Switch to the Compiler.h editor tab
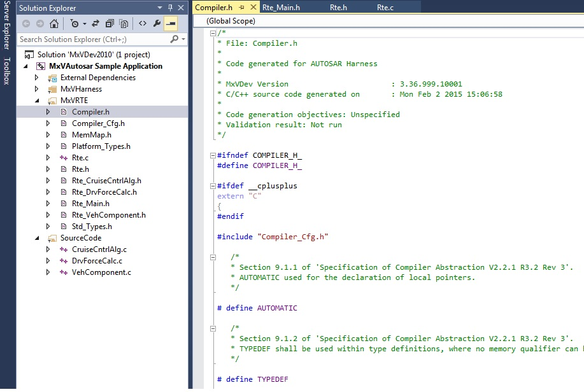The height and width of the screenshot is (392, 584). 214,8
